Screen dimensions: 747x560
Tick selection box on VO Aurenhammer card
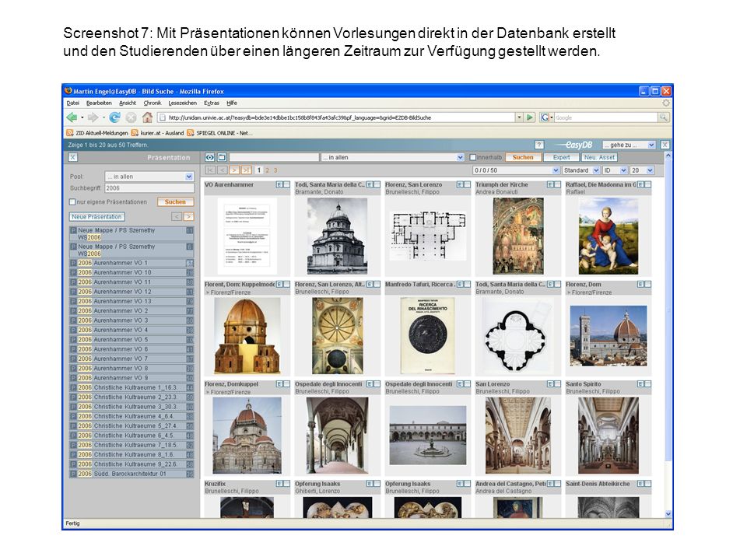(x=286, y=185)
